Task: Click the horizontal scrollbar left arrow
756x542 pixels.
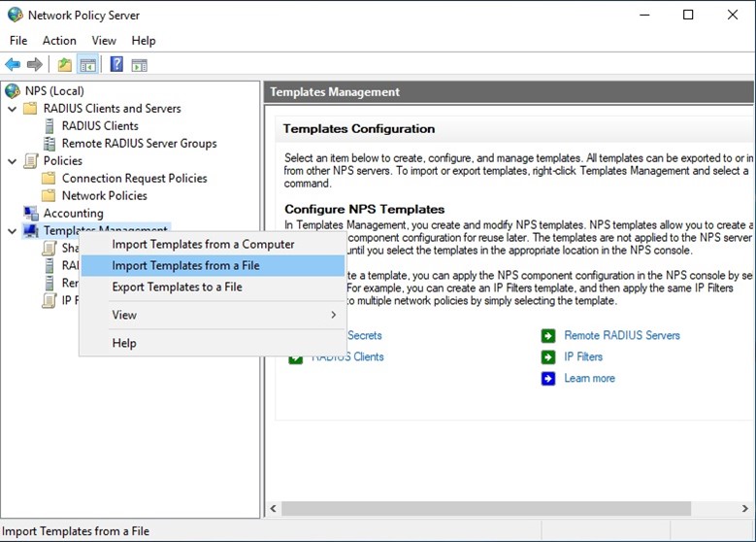Action: click(x=274, y=508)
